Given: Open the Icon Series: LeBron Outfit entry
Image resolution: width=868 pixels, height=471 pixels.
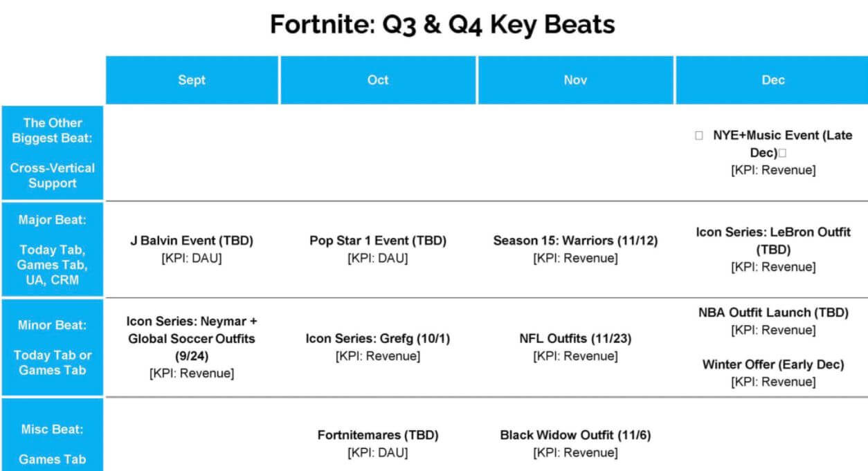Looking at the screenshot, I should pos(772,240).
